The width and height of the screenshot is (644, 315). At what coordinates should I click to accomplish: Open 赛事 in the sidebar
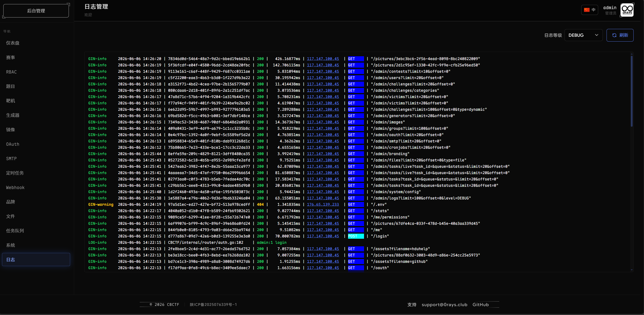36,58
